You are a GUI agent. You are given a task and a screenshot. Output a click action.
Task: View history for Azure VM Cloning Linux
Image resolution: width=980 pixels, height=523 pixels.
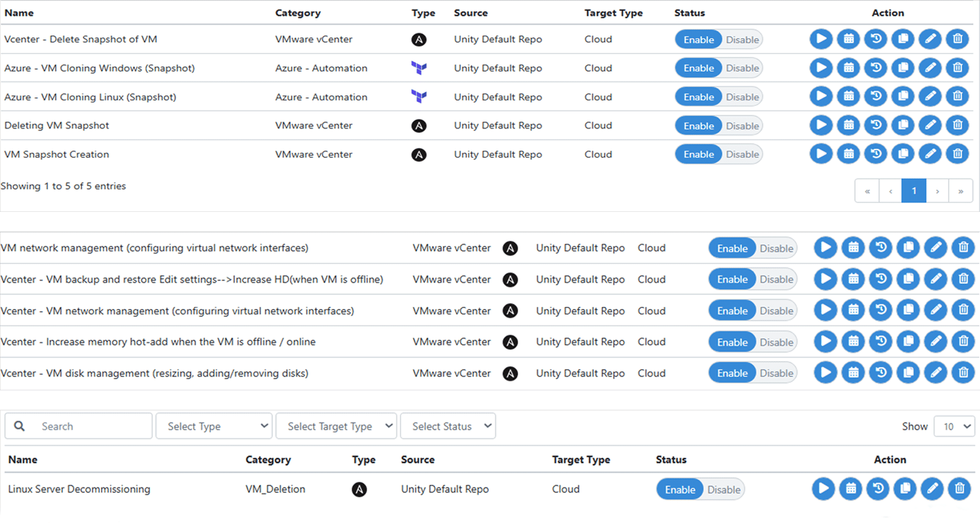(x=876, y=97)
